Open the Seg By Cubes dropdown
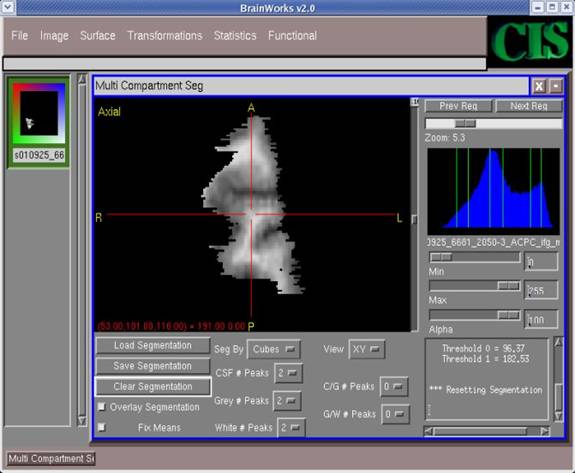575x473 pixels. click(274, 349)
